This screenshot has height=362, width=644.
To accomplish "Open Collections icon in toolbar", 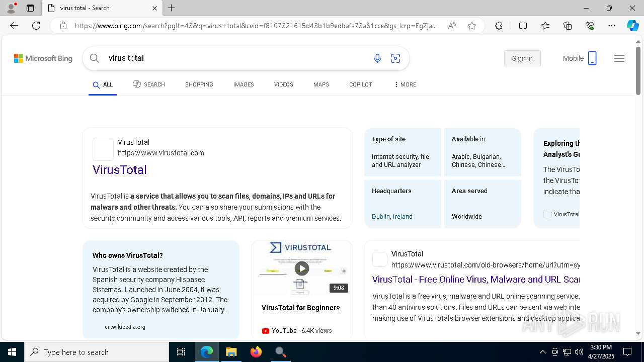I will tap(568, 26).
